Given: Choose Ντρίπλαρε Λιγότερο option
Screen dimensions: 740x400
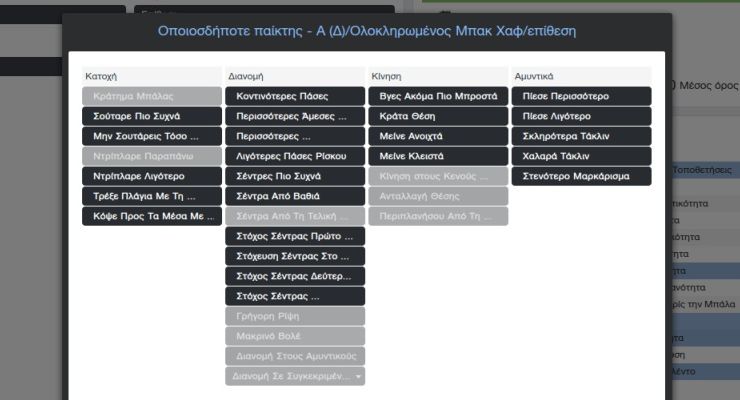Looking at the screenshot, I should 151,176.
